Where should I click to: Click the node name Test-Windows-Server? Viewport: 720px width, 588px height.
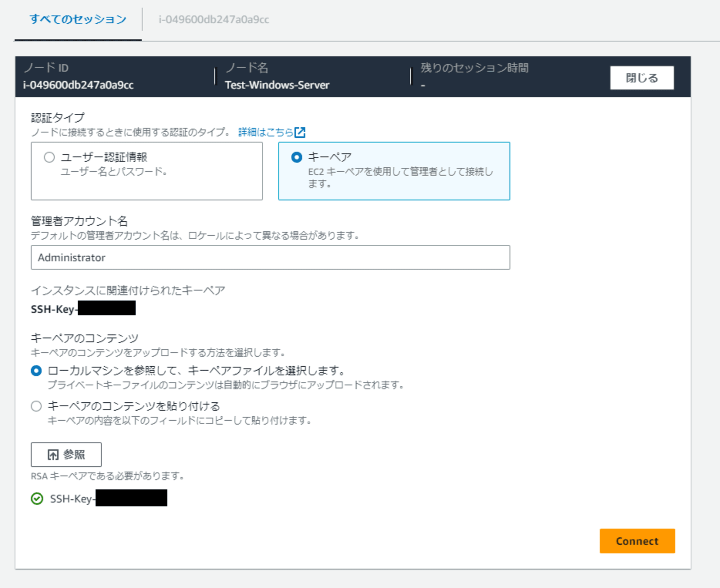(277, 85)
